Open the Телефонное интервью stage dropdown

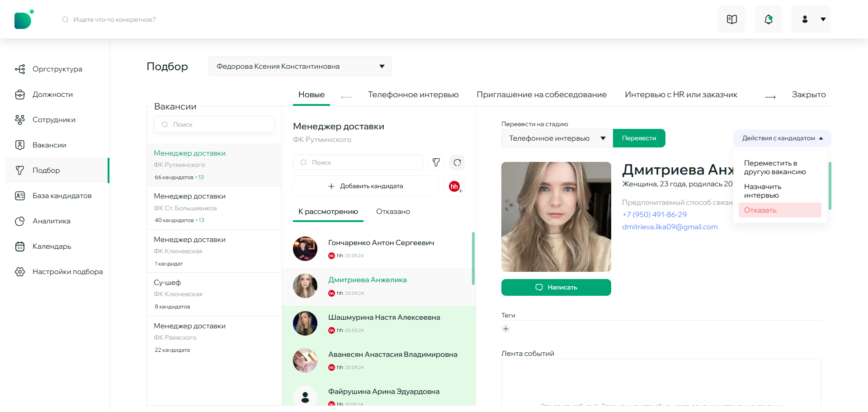coord(557,138)
